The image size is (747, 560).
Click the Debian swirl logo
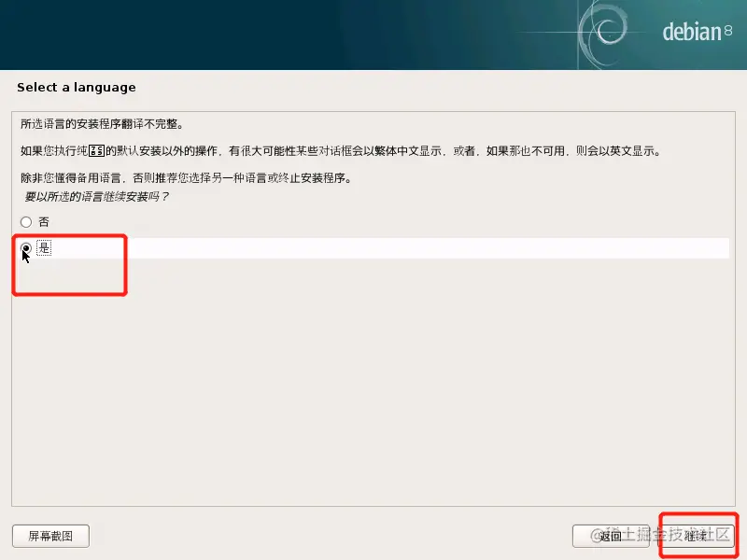pos(602,34)
